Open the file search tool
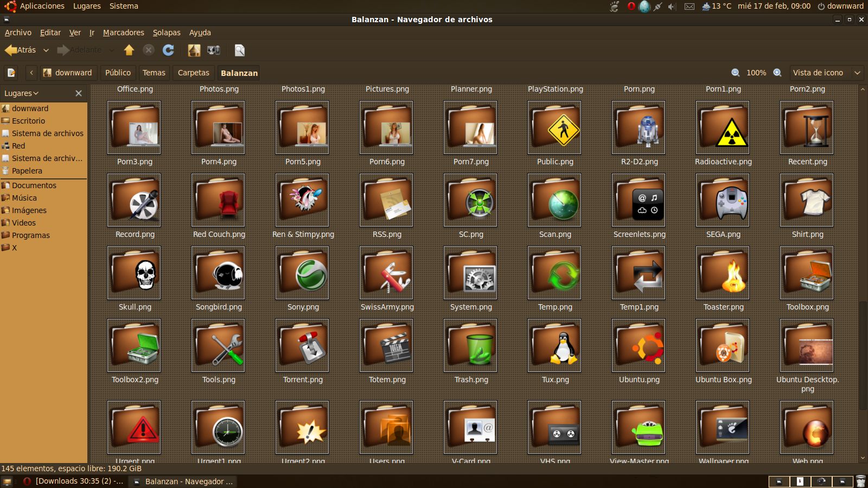The width and height of the screenshot is (868, 488). (x=239, y=50)
